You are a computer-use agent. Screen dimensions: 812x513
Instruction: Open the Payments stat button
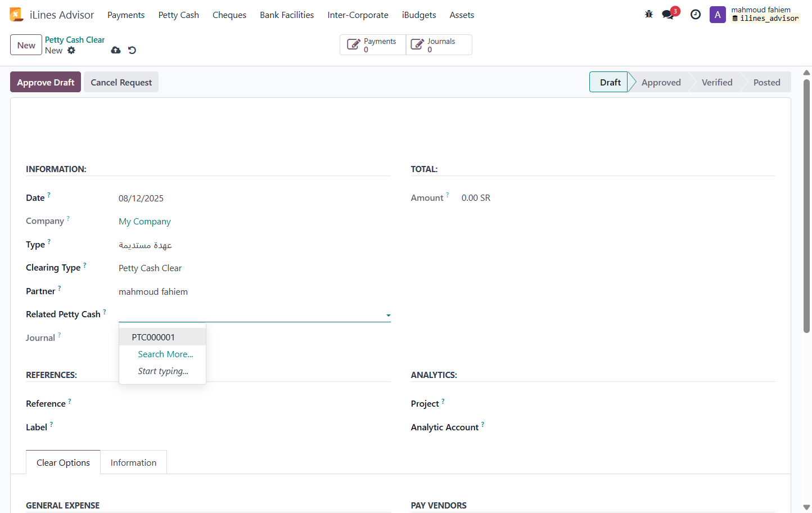(373, 45)
